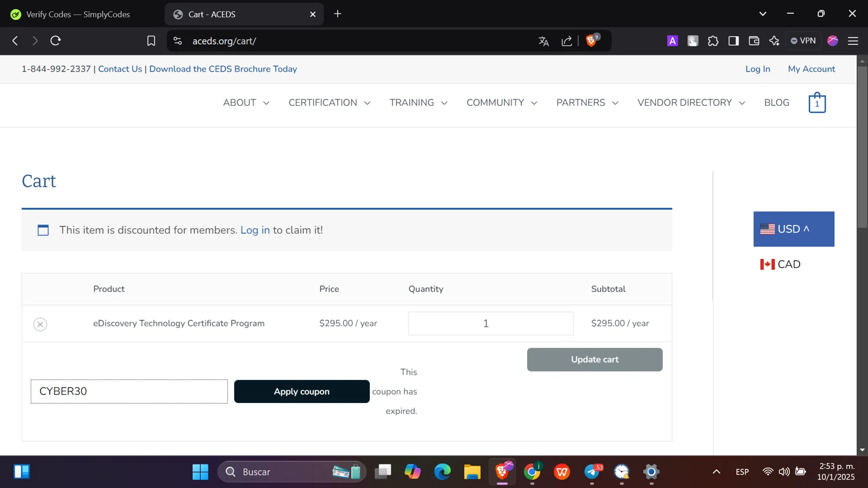Image resolution: width=868 pixels, height=488 pixels.
Task: Expand the VENDOR DIRECTORY menu
Action: [x=692, y=102]
